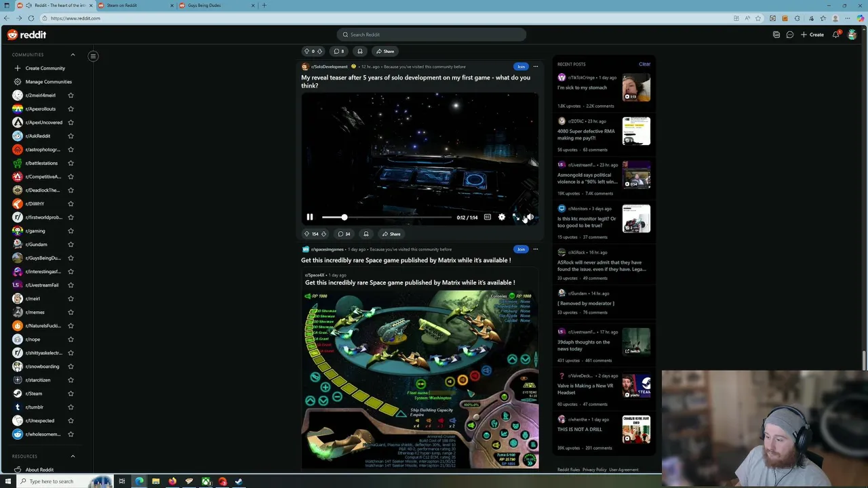Click the address bar URL

[x=75, y=18]
